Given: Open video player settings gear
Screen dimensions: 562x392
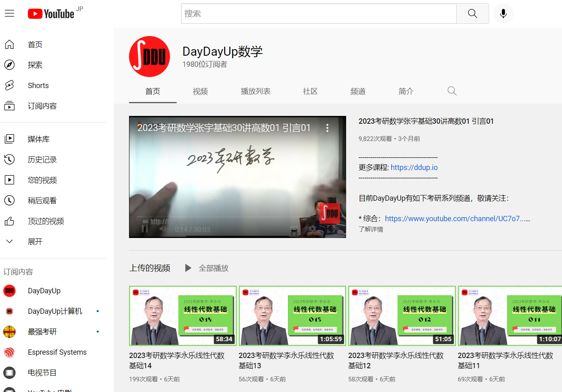Looking at the screenshot, I should (x=313, y=229).
